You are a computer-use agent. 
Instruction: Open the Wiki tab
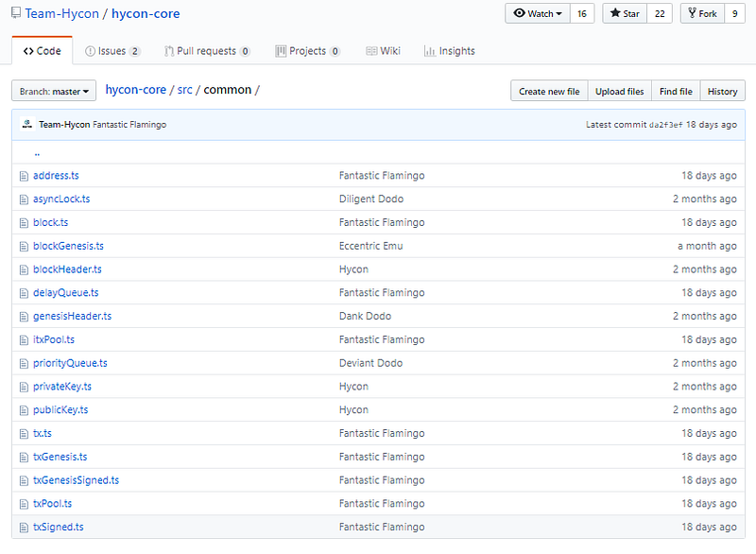click(384, 51)
